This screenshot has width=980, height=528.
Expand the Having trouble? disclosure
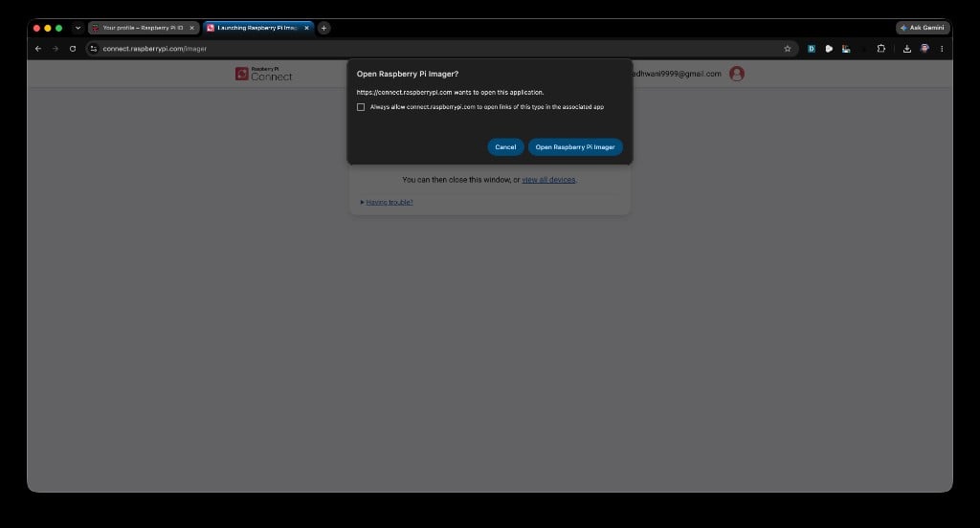[x=387, y=202]
